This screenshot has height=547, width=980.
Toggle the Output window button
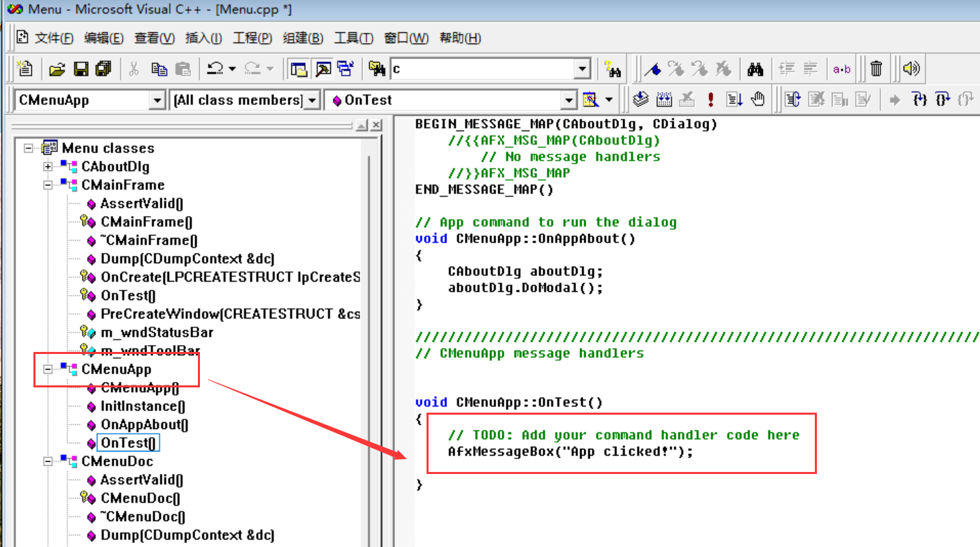click(323, 69)
